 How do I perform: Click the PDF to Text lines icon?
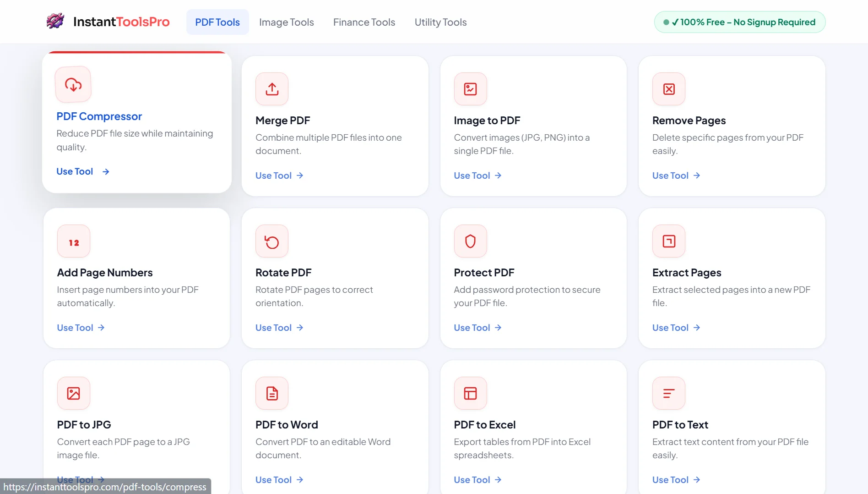[668, 393]
